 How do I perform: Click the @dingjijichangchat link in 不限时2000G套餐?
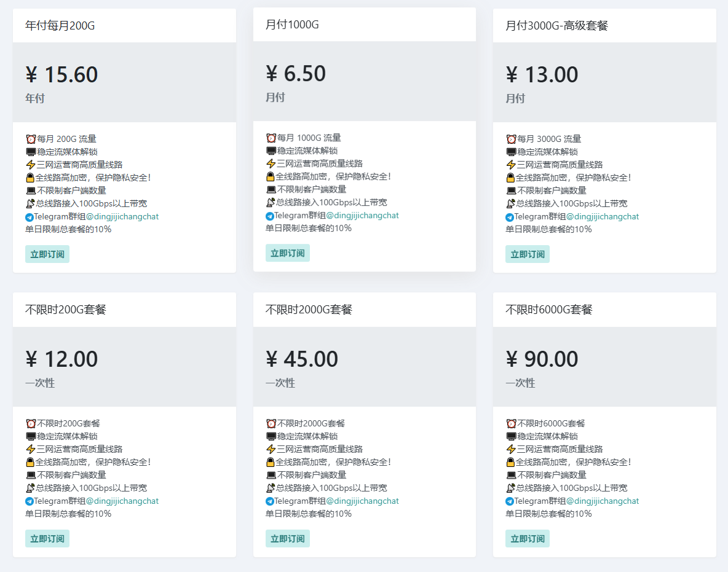pyautogui.click(x=362, y=501)
